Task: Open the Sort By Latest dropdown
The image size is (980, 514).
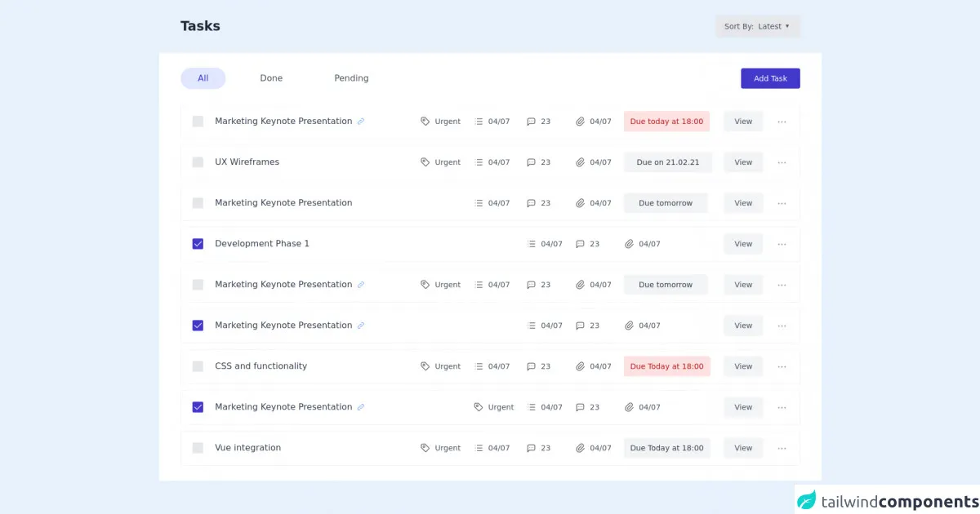Action: pos(757,26)
